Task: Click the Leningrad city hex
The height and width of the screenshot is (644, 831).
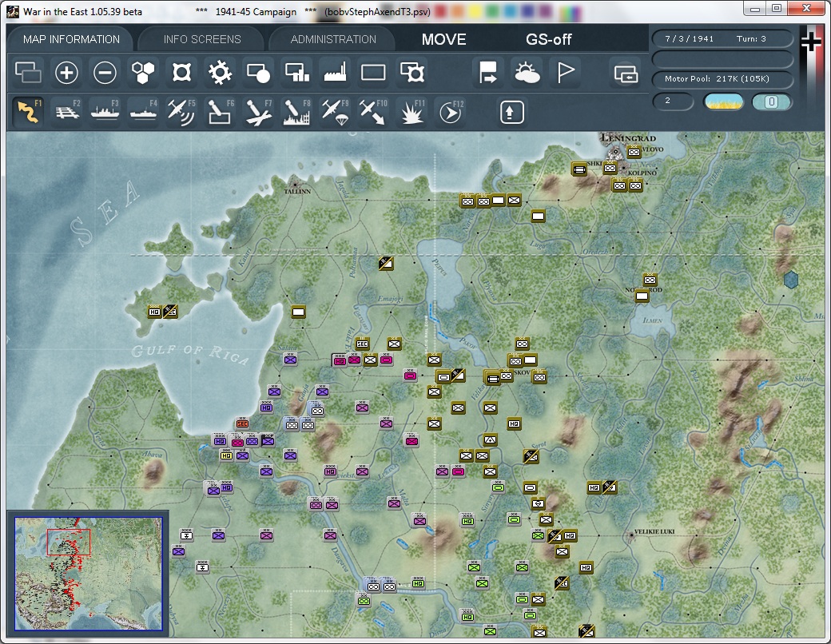Action: click(616, 153)
